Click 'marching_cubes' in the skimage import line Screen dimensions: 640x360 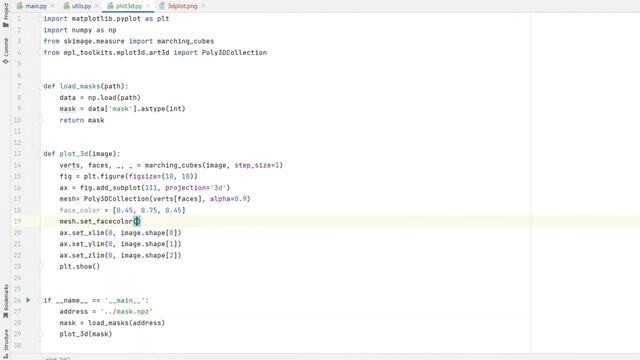click(x=185, y=41)
